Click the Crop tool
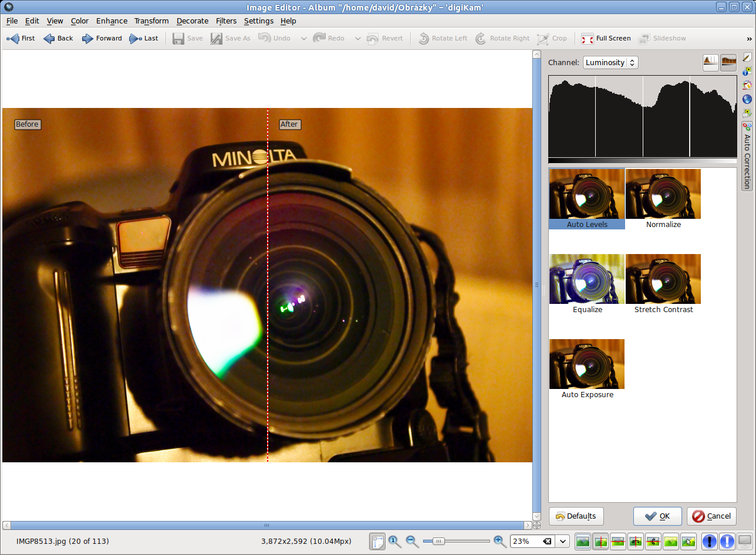 (x=552, y=38)
